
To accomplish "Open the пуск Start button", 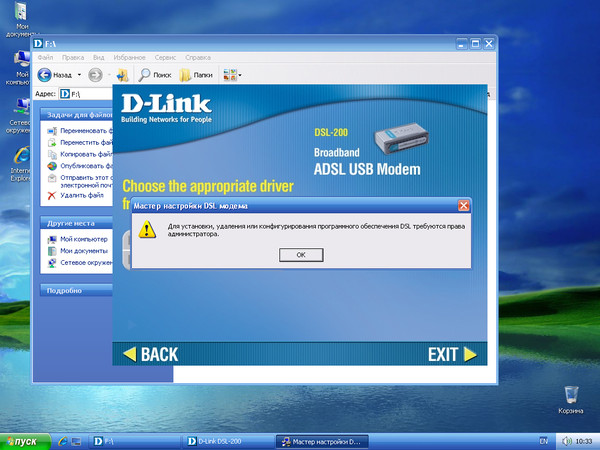I will coord(25,442).
